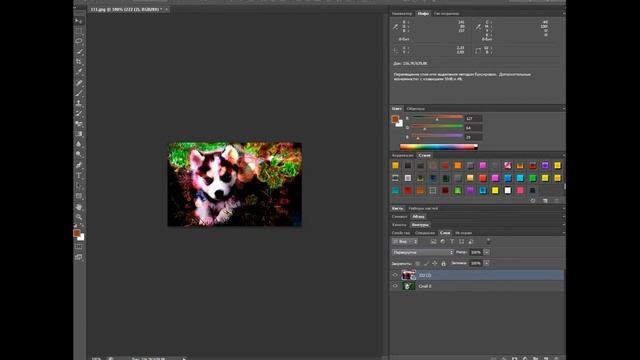Switch to the Навигатор tab
640x360 pixels.
(402, 13)
